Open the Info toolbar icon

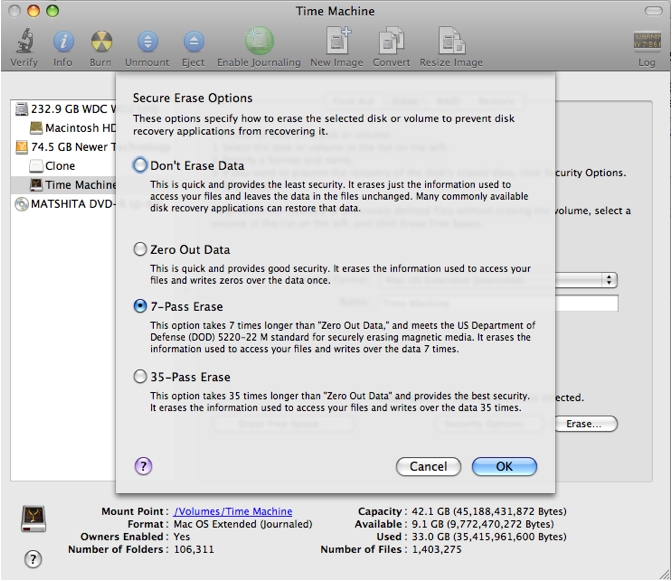[63, 42]
